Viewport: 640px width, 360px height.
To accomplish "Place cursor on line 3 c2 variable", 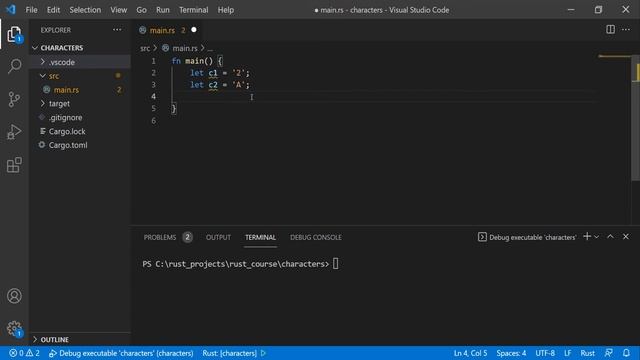I will [x=213, y=84].
